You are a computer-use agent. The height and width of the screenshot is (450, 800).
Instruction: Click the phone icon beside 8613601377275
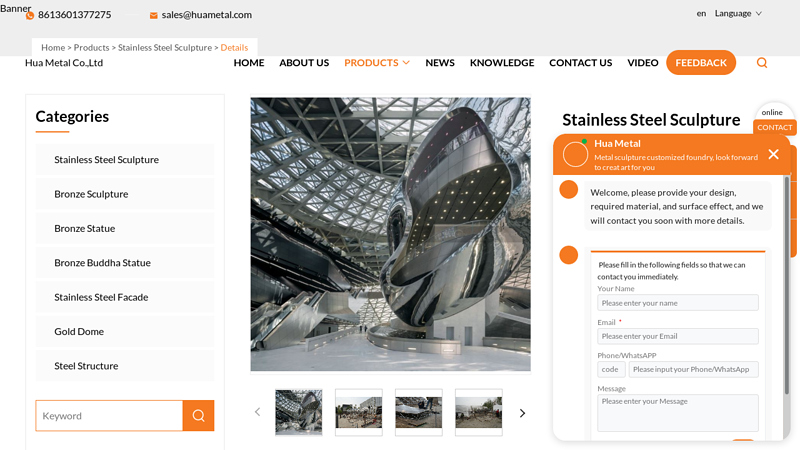(30, 15)
